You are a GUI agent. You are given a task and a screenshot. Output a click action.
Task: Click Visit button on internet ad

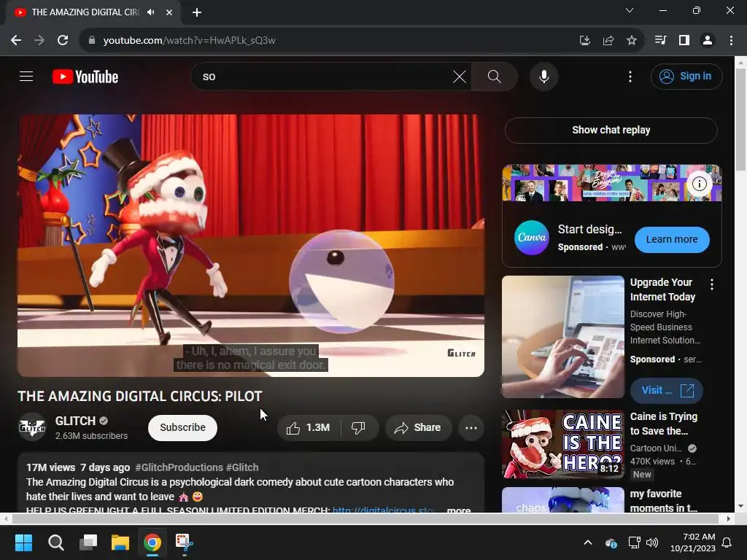tap(667, 391)
